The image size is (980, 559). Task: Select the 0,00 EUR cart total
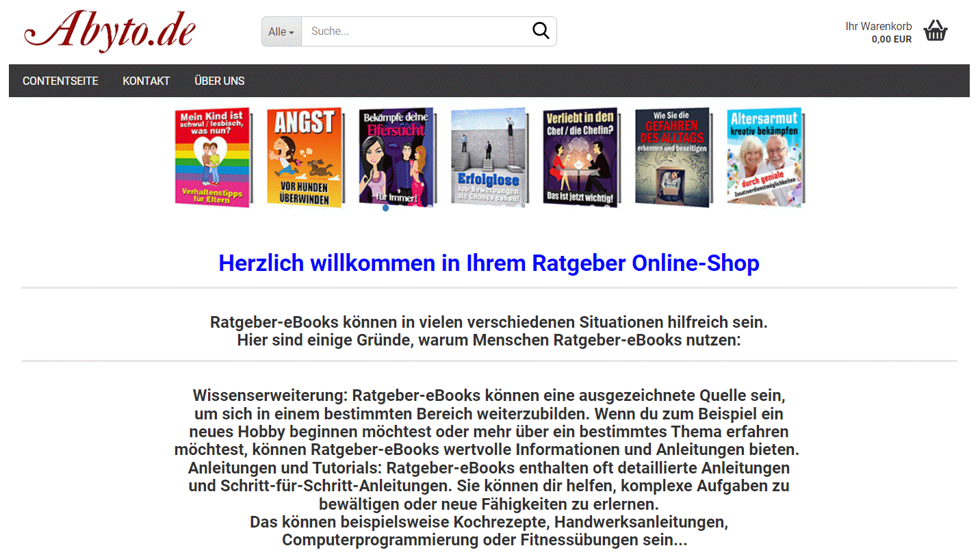(891, 40)
